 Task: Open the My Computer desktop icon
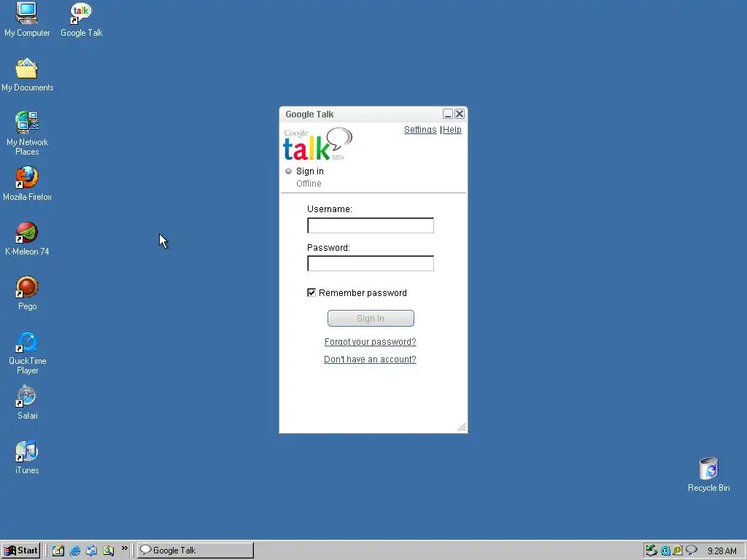click(27, 19)
